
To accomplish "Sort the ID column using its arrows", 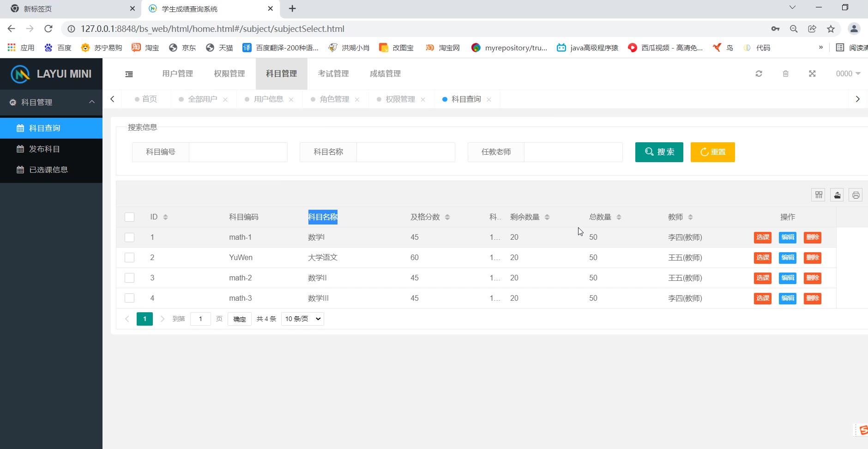I will (165, 217).
